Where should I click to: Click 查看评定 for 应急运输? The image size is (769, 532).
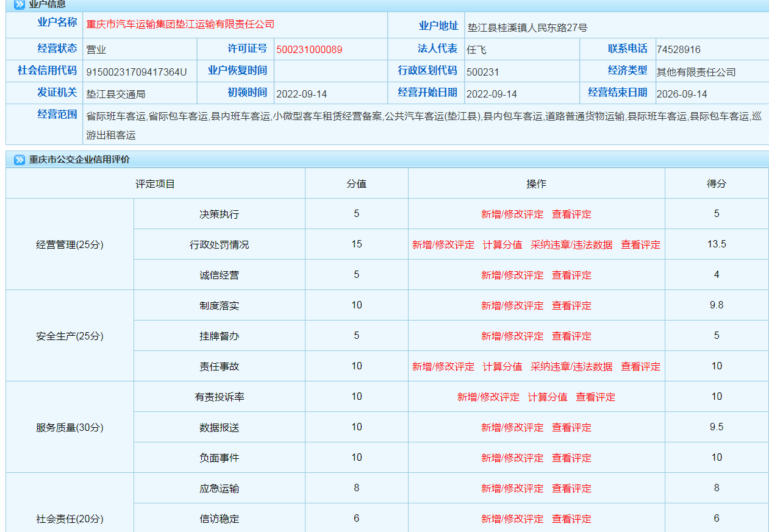pyautogui.click(x=571, y=488)
